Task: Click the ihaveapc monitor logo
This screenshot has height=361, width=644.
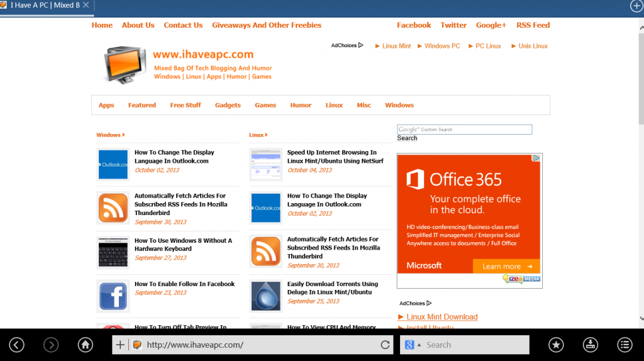Action: pyautogui.click(x=125, y=65)
